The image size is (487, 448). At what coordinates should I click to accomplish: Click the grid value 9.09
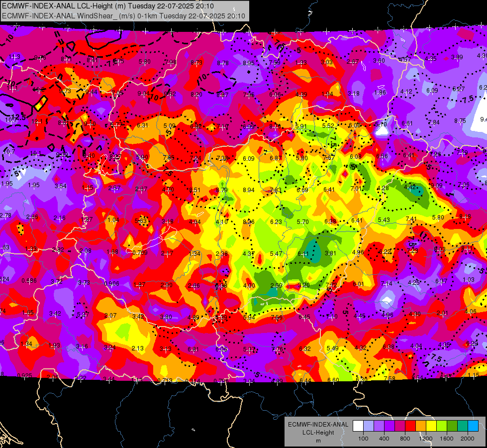click(436, 186)
